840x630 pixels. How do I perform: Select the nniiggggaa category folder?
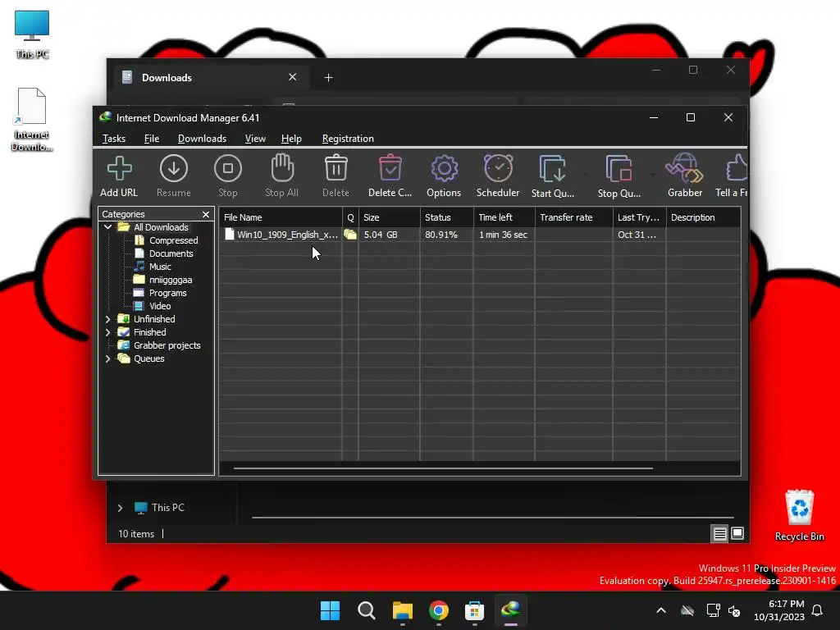point(171,280)
